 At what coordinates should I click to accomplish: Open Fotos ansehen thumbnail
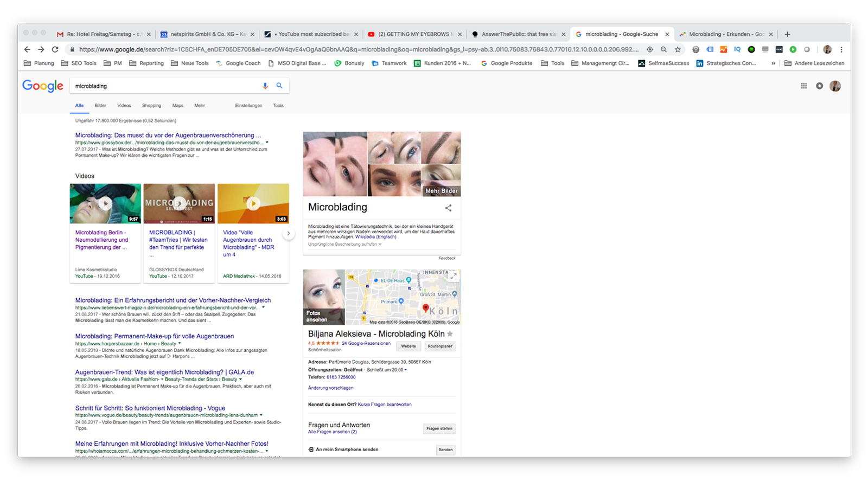[x=324, y=297]
